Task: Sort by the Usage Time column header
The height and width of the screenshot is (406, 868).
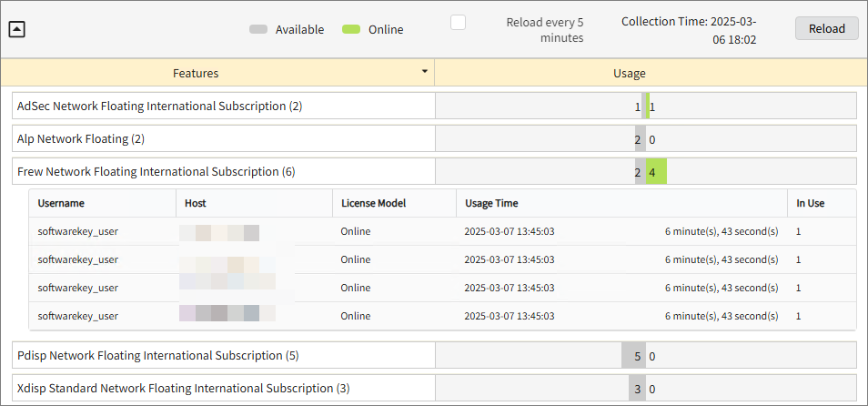Action: coord(491,203)
